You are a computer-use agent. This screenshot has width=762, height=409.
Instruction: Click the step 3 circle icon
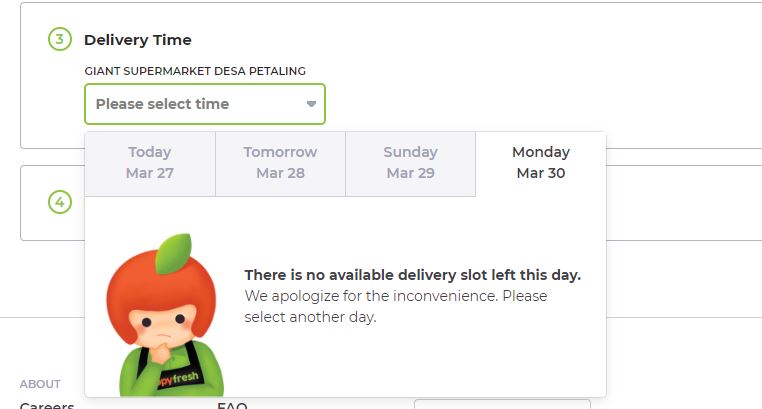[60, 39]
